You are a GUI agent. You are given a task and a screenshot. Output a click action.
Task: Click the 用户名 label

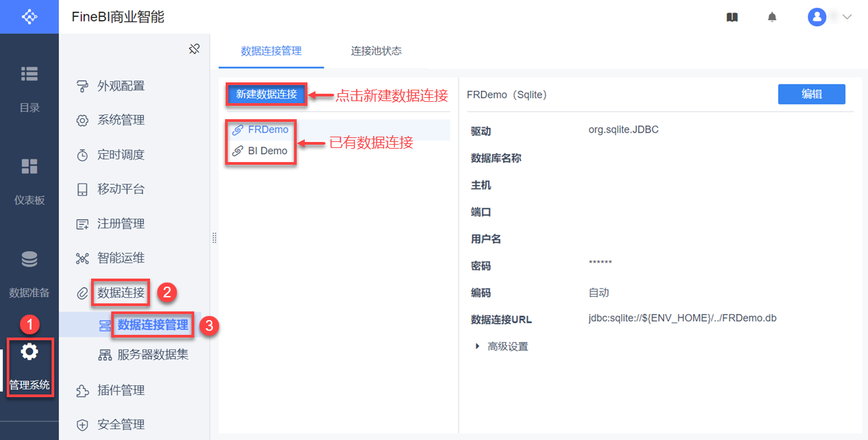pos(486,238)
